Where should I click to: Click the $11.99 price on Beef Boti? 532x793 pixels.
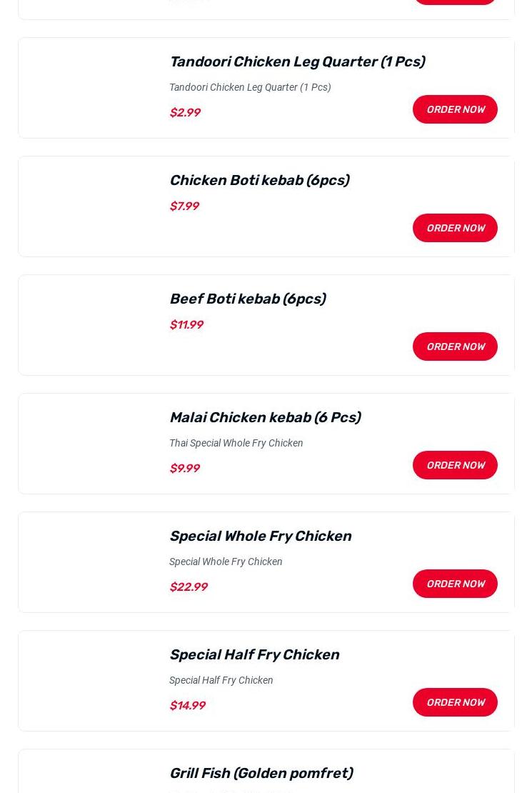coord(186,324)
